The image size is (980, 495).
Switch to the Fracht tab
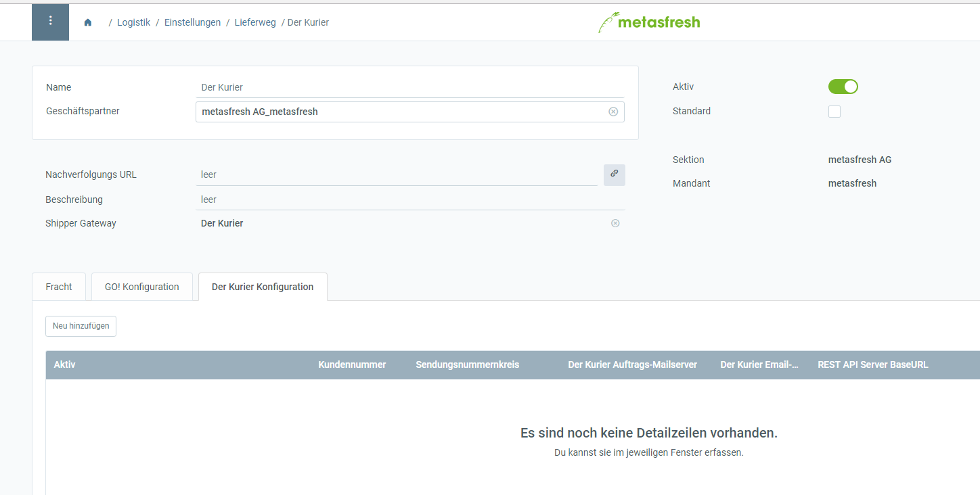[x=59, y=287]
